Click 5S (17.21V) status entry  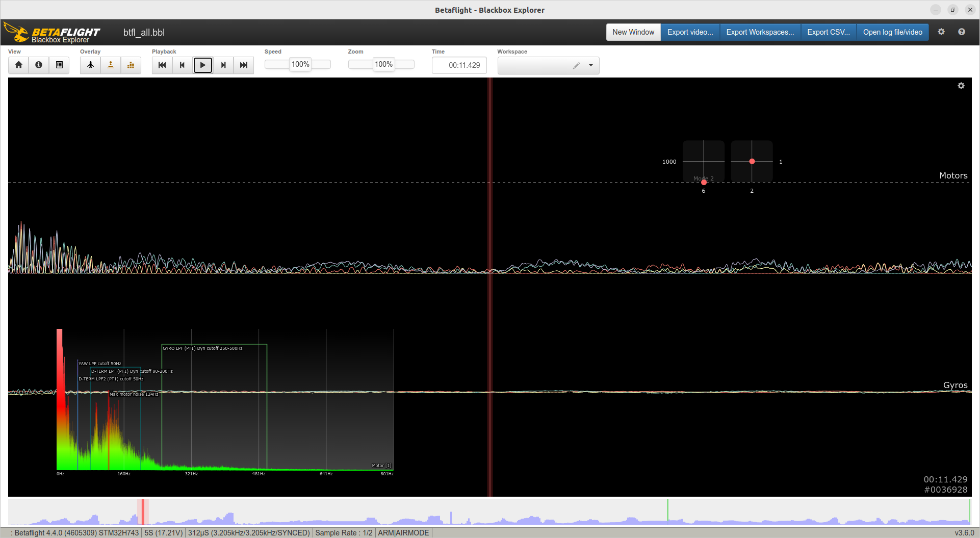[163, 533]
